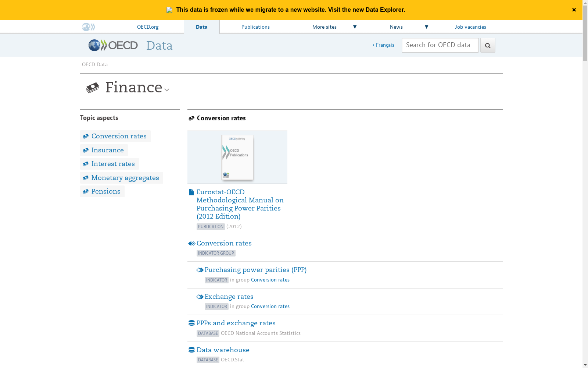Click the broken image icon in the banner
Screen dimensions: 588x368
tap(169, 10)
